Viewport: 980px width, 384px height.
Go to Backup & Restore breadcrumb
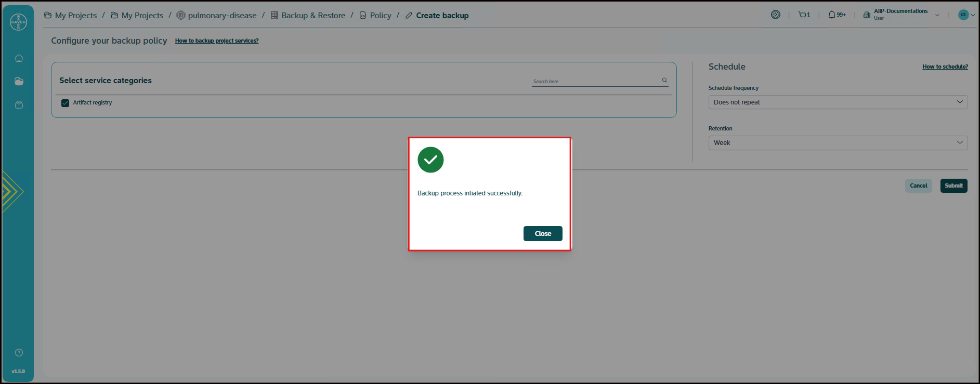pyautogui.click(x=312, y=16)
